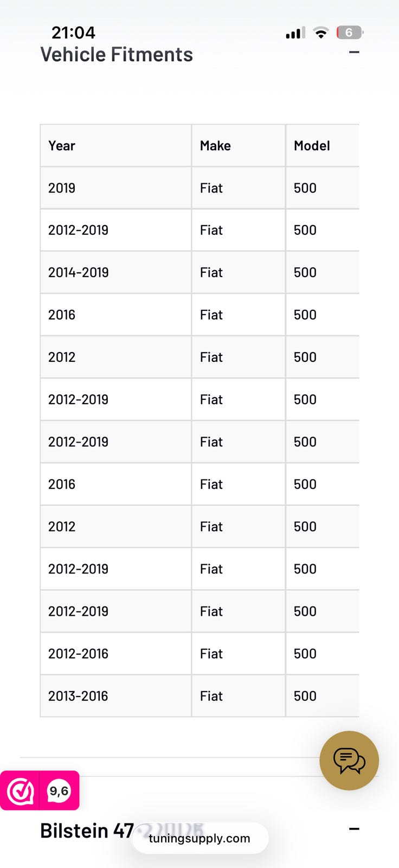The image size is (399, 868).
Task: Tap the battery indicator in status bar
Action: pyautogui.click(x=349, y=33)
